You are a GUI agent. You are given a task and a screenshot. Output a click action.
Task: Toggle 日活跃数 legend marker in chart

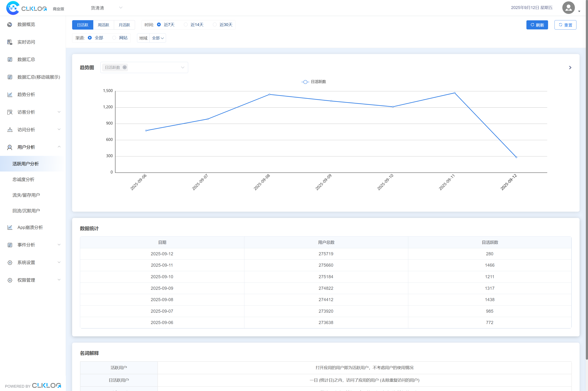305,82
